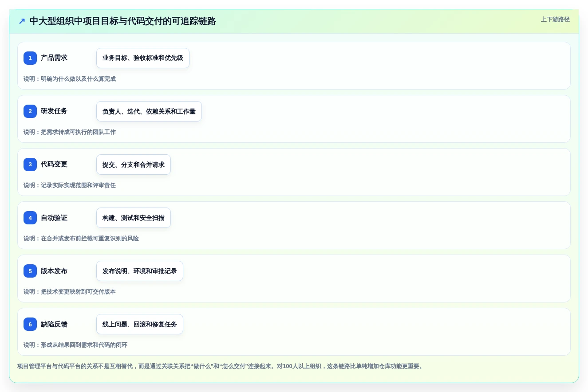Click the 上下游路径 label in the header
This screenshot has width=588, height=392.
coord(555,20)
